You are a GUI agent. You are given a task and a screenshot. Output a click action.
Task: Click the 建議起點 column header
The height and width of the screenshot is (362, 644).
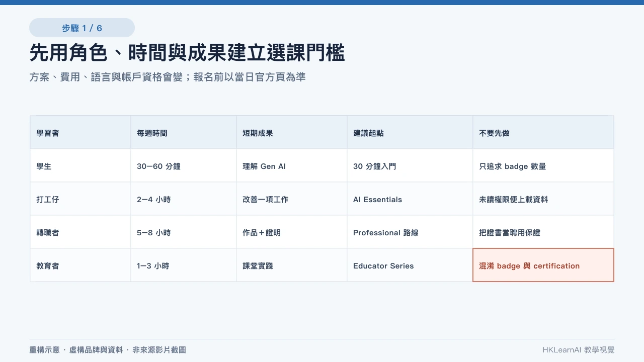[x=410, y=133]
